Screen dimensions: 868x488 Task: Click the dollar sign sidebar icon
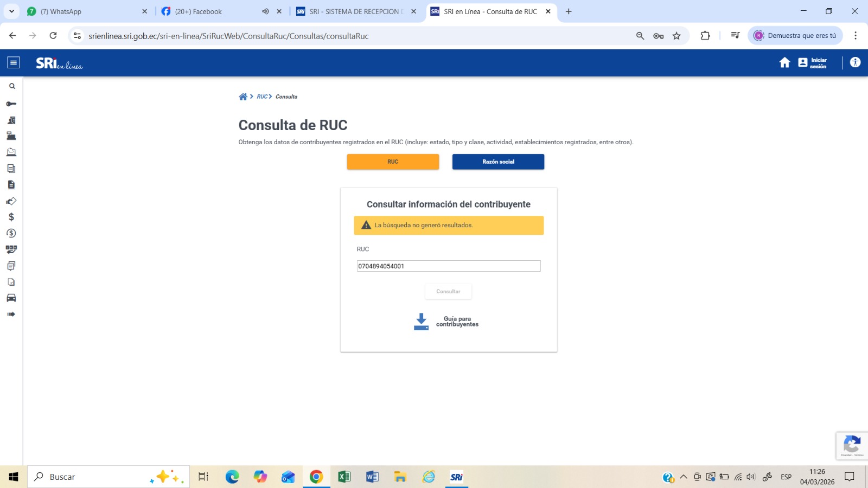click(11, 217)
